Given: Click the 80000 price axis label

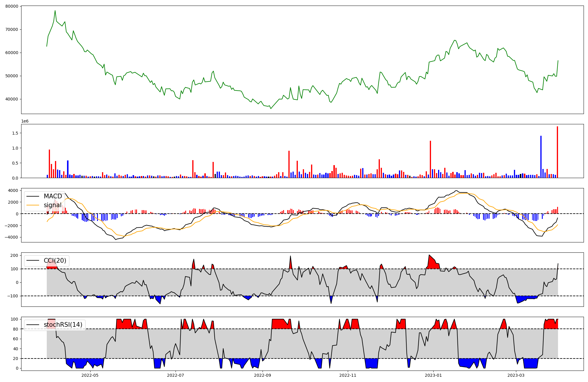Looking at the screenshot, I should point(12,6).
